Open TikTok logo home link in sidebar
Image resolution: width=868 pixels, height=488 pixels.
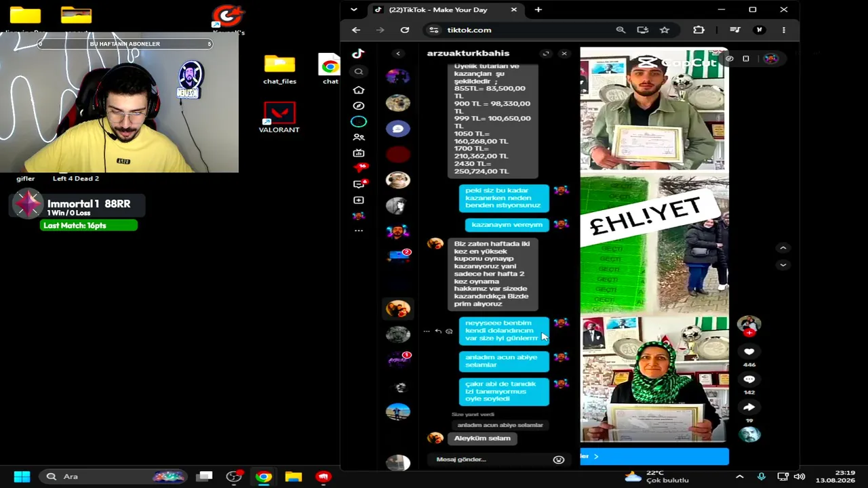[358, 54]
